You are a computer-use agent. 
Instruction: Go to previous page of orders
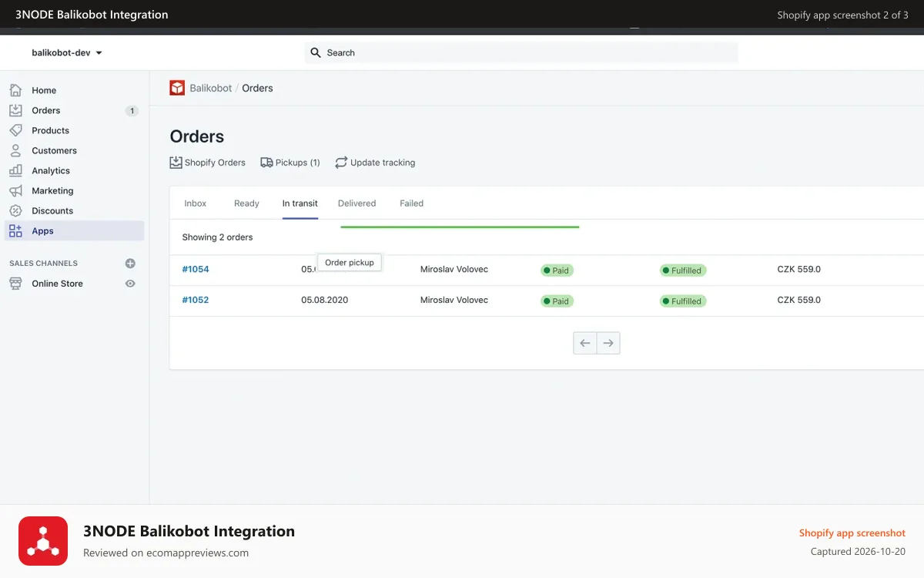pyautogui.click(x=585, y=343)
